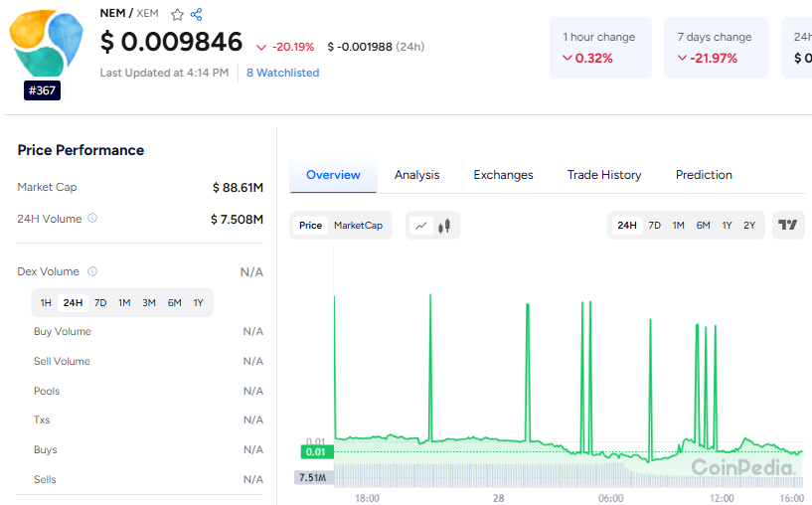The height and width of the screenshot is (505, 812).
Task: Click the 24H Volume $ 7.508M value
Action: (237, 220)
